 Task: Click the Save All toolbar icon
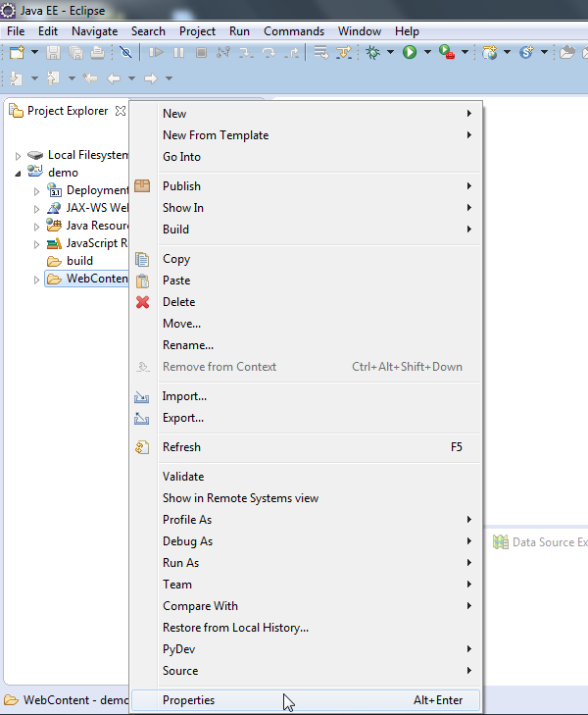(75, 52)
